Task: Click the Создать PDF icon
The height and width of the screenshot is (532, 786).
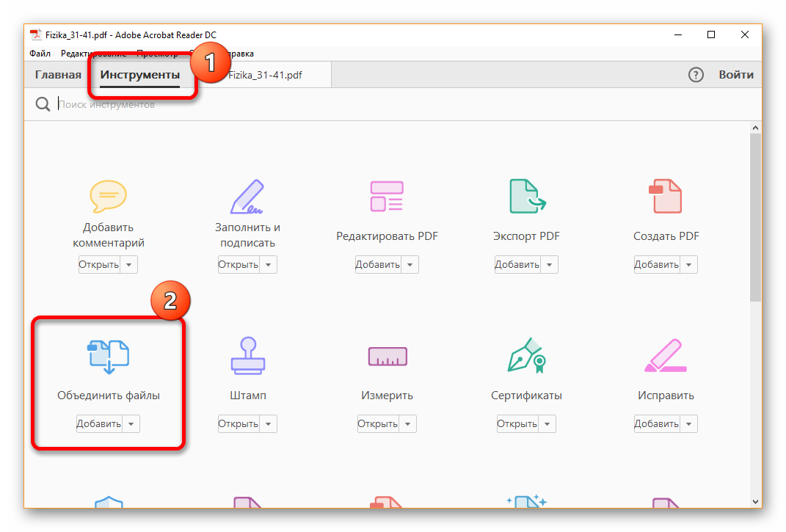Action: coord(665,197)
